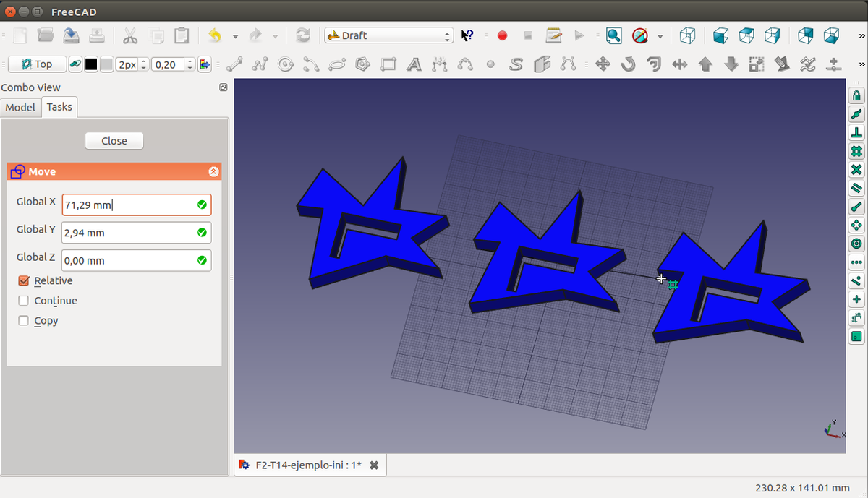
Task: Open the Draft workbench dropdown
Action: tap(388, 35)
